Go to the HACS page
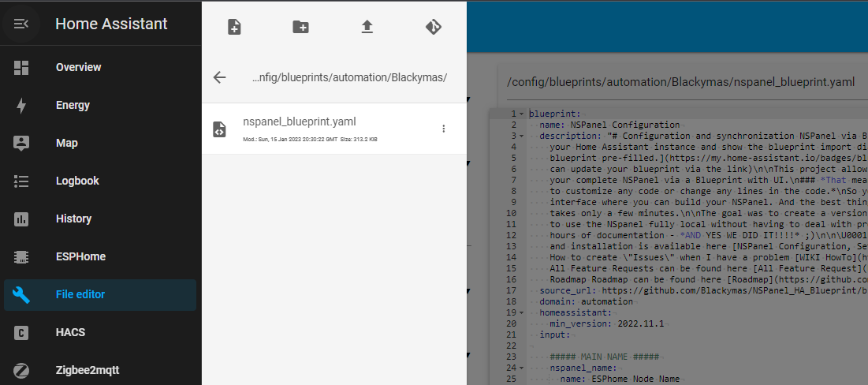Image resolution: width=868 pixels, height=385 pixels. tap(70, 332)
